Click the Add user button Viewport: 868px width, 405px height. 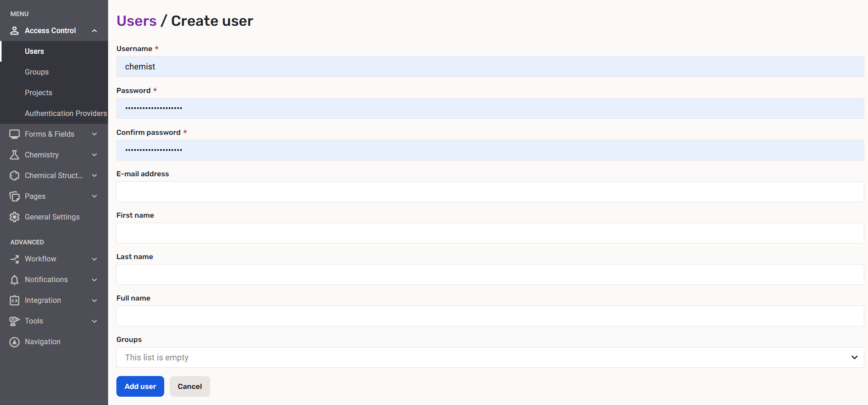[x=140, y=386]
